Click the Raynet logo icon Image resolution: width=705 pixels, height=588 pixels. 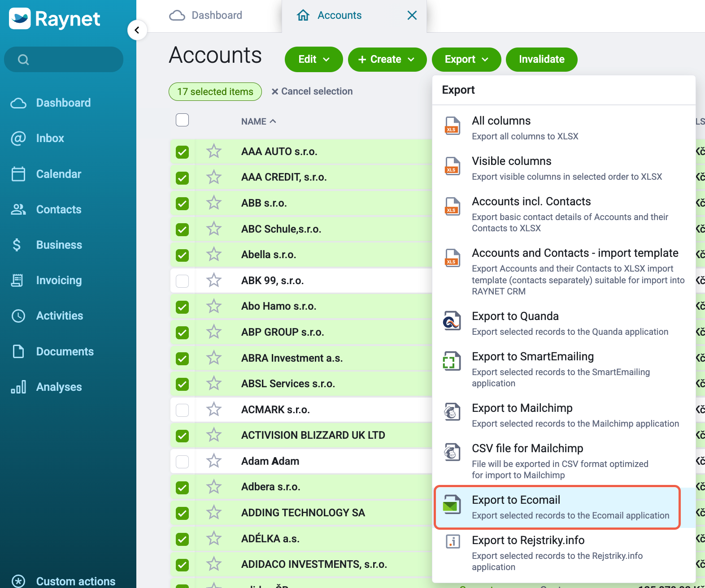point(20,18)
